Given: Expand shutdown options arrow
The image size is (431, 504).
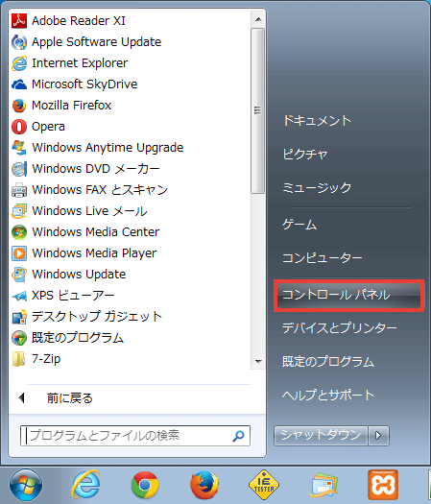Looking at the screenshot, I should (378, 436).
